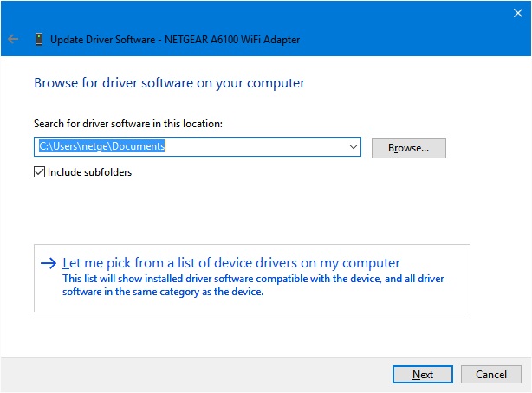Close the Update Driver Software dialog
This screenshot has width=532, height=393.
point(518,13)
